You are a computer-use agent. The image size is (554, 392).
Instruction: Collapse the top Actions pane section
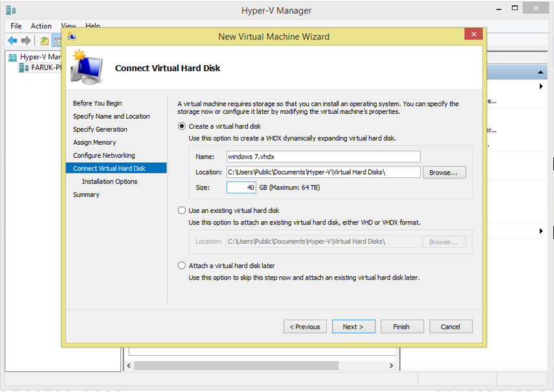pyautogui.click(x=540, y=72)
